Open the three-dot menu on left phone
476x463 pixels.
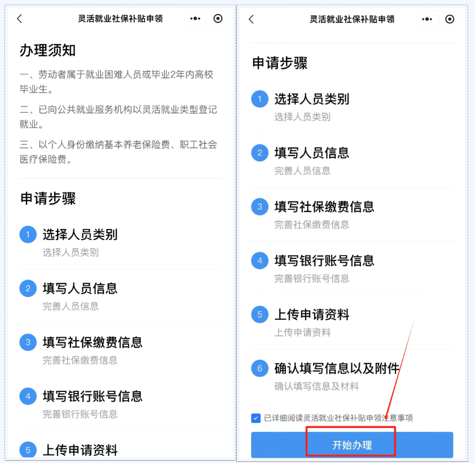tap(195, 19)
